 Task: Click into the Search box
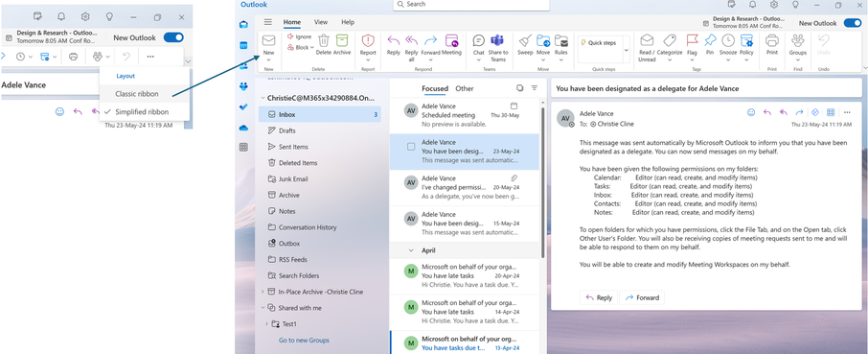(x=471, y=5)
